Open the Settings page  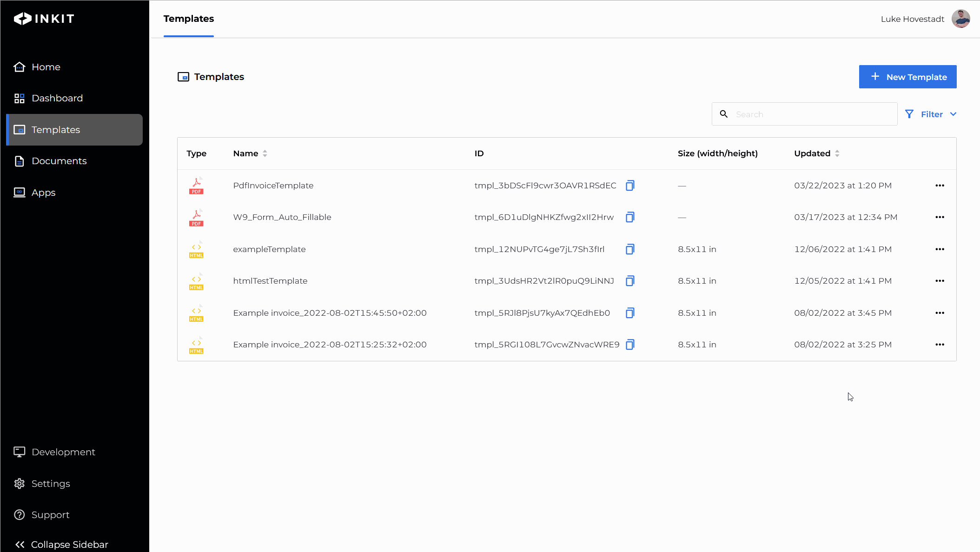pos(51,484)
